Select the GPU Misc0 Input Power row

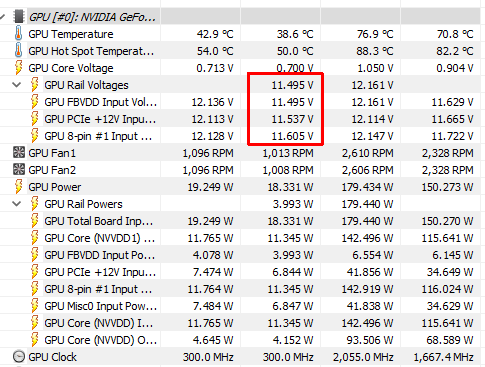pyautogui.click(x=242, y=306)
